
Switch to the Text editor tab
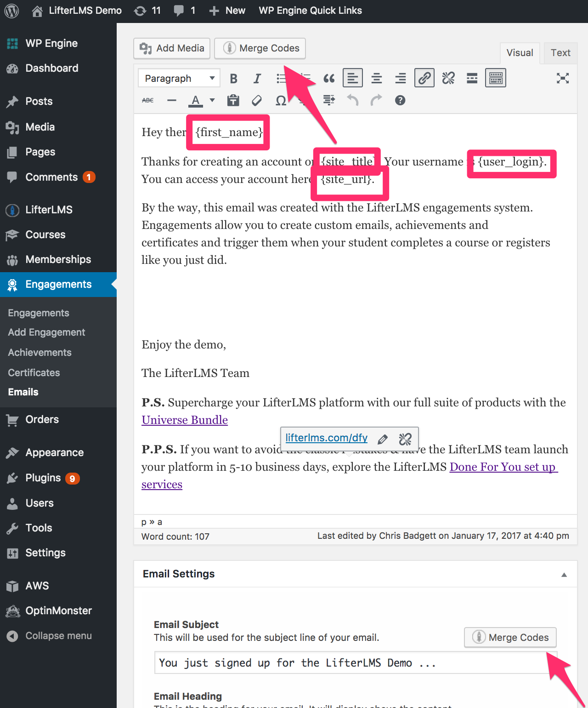(560, 53)
